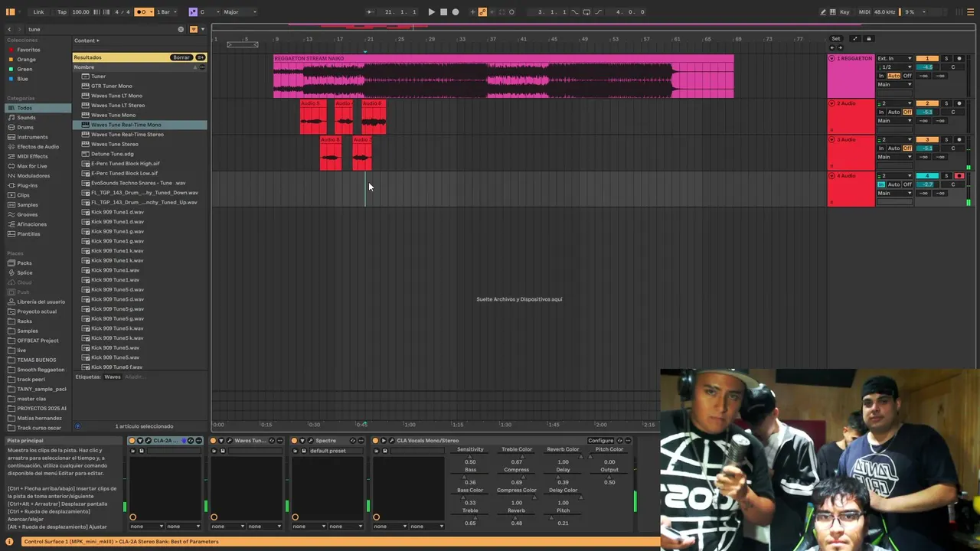The image size is (980, 551).
Task: Toggle the Loop switch icon
Action: [x=586, y=11]
